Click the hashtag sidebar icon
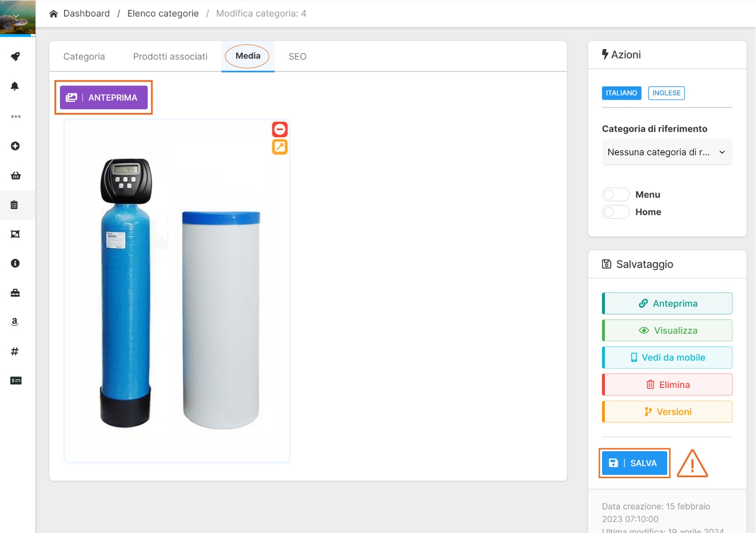 [x=15, y=351]
